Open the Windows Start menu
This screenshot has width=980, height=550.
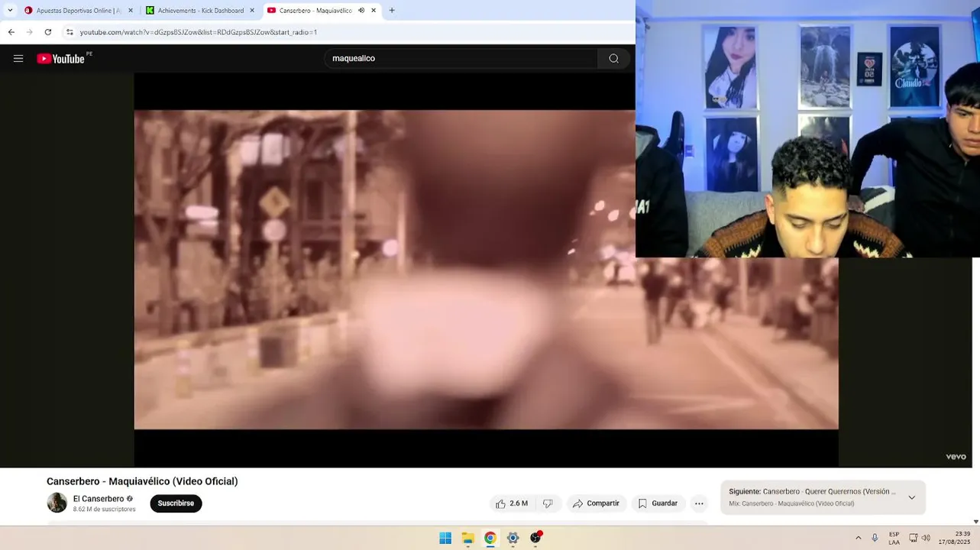point(445,538)
